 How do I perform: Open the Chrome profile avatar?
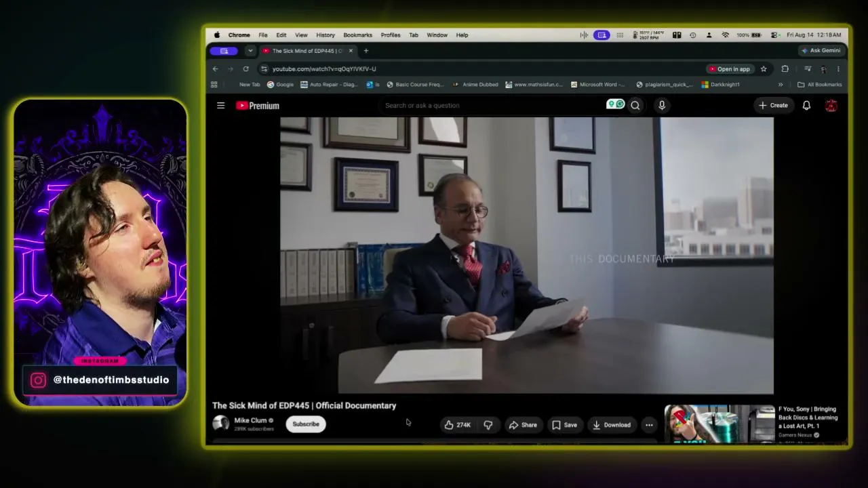(x=823, y=68)
